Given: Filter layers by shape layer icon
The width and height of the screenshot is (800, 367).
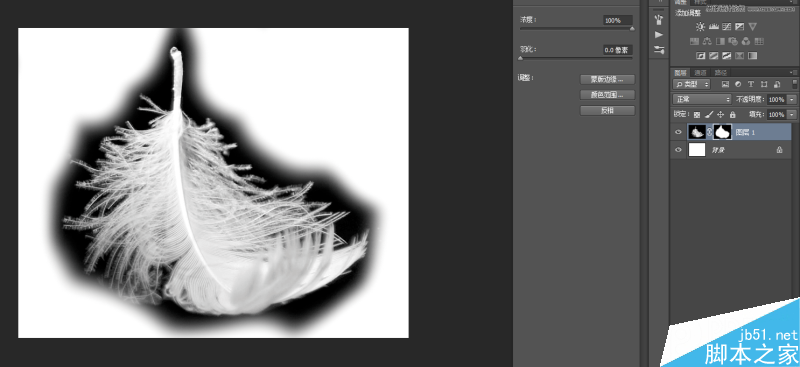Looking at the screenshot, I should [x=764, y=84].
